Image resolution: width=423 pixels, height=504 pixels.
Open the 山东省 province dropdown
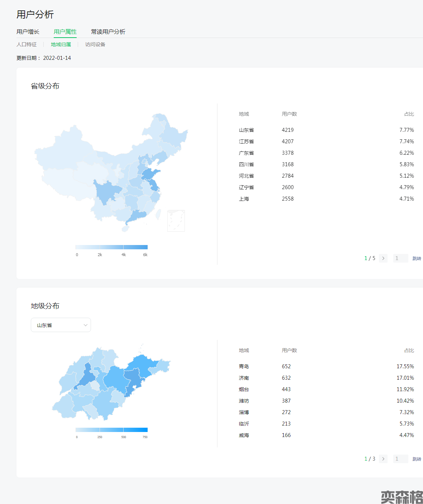point(61,325)
